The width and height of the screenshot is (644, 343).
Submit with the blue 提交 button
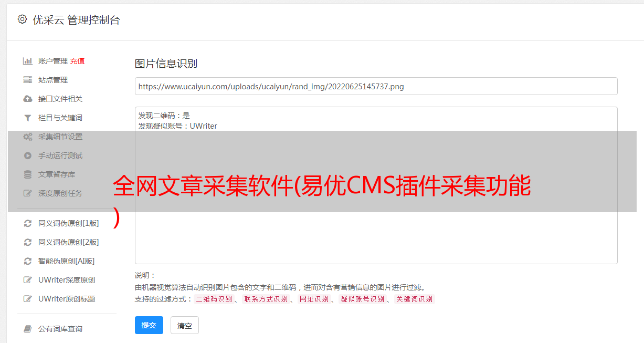[x=149, y=325]
